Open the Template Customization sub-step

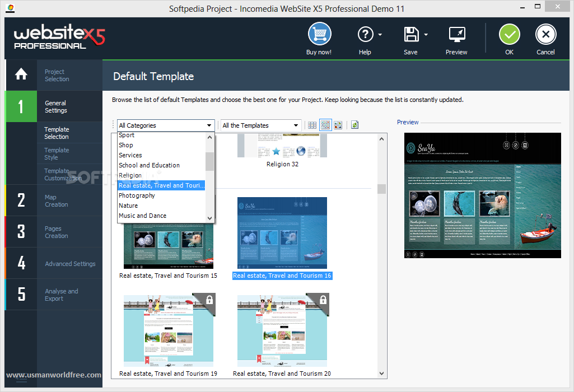(63, 175)
